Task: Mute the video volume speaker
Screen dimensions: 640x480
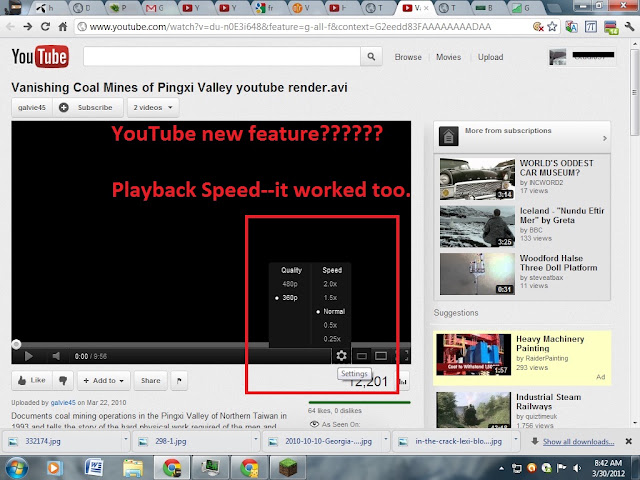Action: tap(56, 356)
